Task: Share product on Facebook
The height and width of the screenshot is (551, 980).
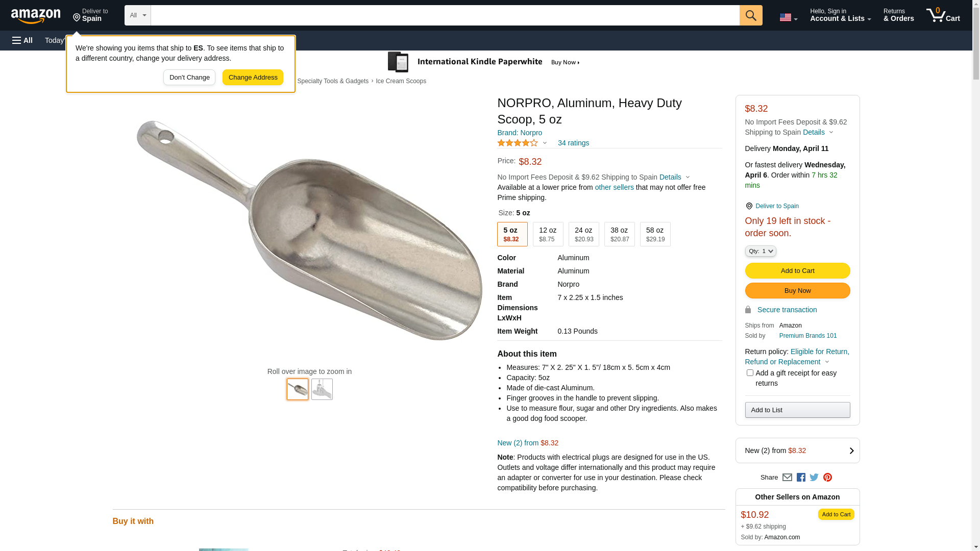Action: (801, 478)
